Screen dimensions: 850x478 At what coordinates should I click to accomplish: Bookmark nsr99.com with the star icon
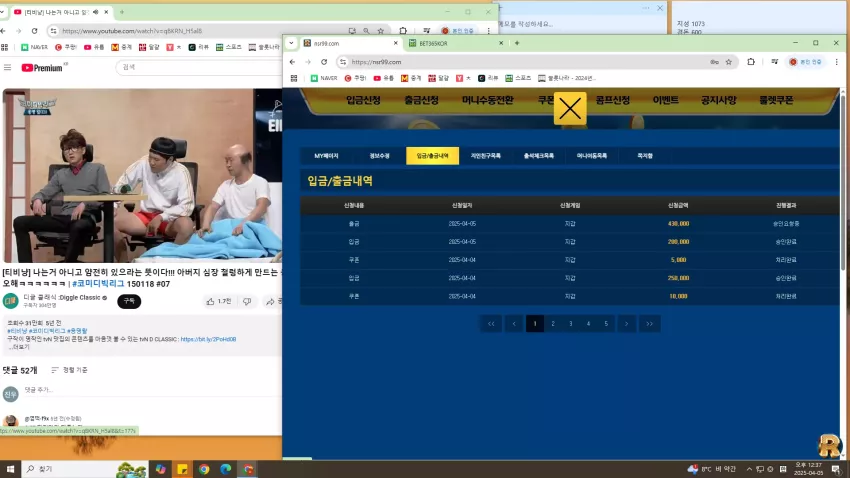tap(729, 62)
